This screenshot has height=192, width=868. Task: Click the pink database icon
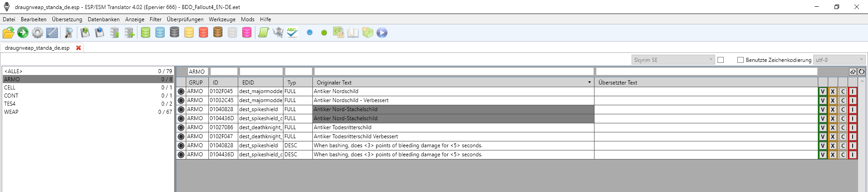pos(247,33)
